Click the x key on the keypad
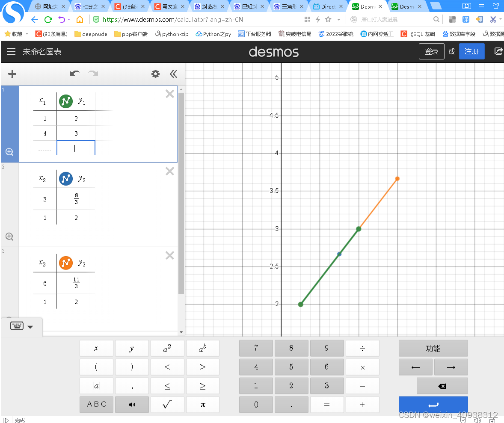The height and width of the screenshot is (423, 504). click(x=96, y=349)
